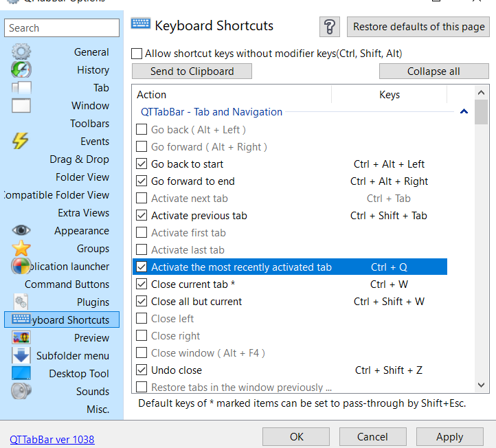Viewport: 496px width, 448px height.
Task: Click the OK button
Action: 296,436
